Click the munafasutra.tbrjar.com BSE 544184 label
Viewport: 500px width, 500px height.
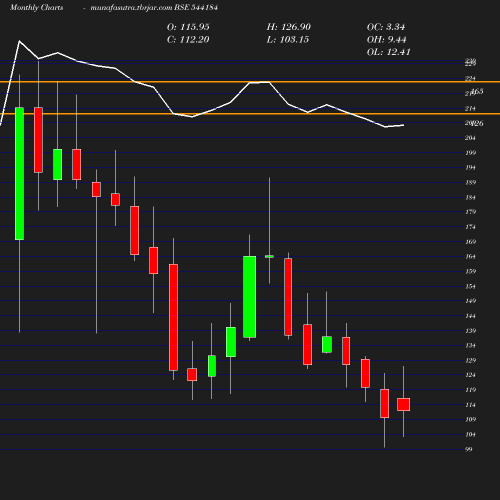click(154, 8)
